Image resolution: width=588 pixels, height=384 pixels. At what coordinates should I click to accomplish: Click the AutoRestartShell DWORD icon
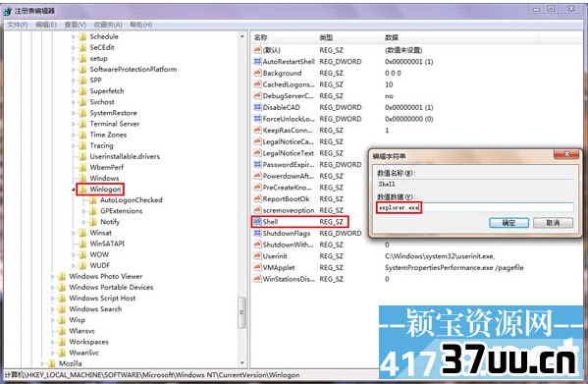(257, 62)
